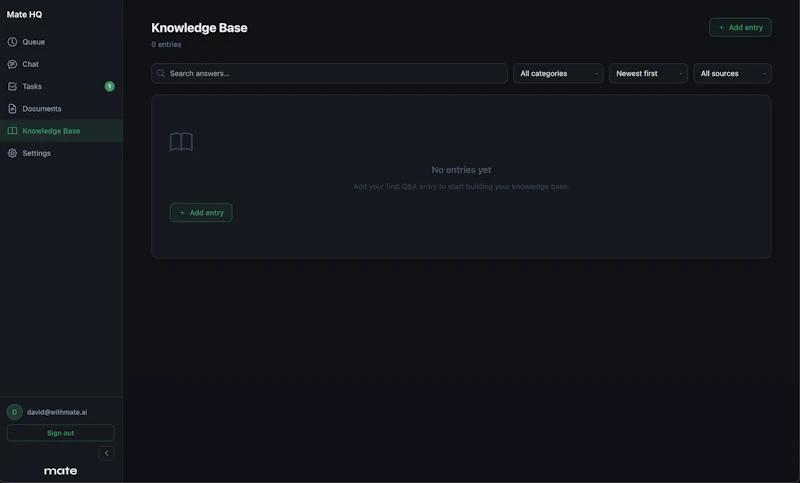Viewport: 800px width, 483px height.
Task: Open Tasks in the sidebar
Action: click(61, 86)
